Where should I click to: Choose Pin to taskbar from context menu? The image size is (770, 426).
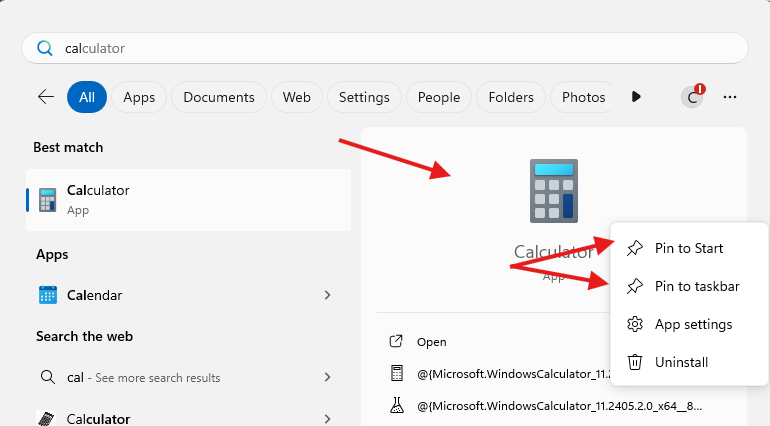tap(689, 286)
